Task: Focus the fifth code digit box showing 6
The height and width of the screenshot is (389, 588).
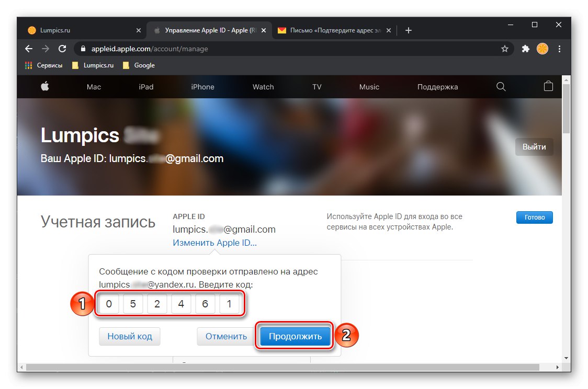Action: (205, 304)
